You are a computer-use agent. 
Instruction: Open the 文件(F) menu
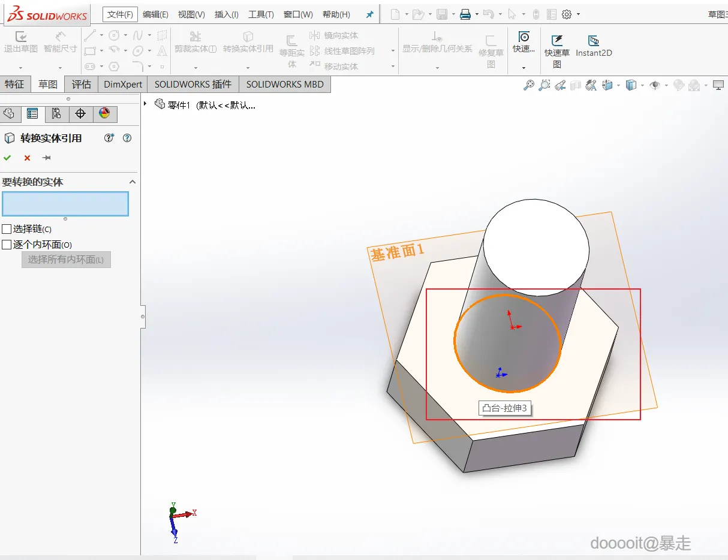(120, 14)
